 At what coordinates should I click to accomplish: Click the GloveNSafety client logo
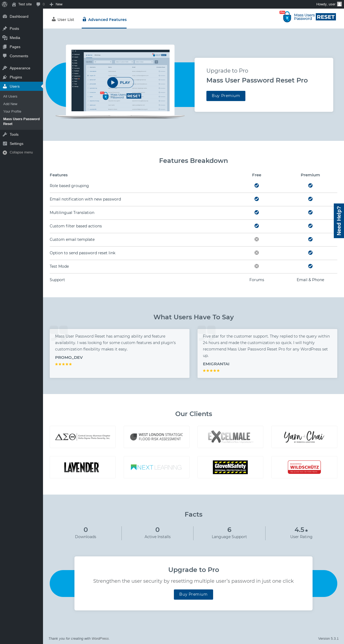(230, 467)
